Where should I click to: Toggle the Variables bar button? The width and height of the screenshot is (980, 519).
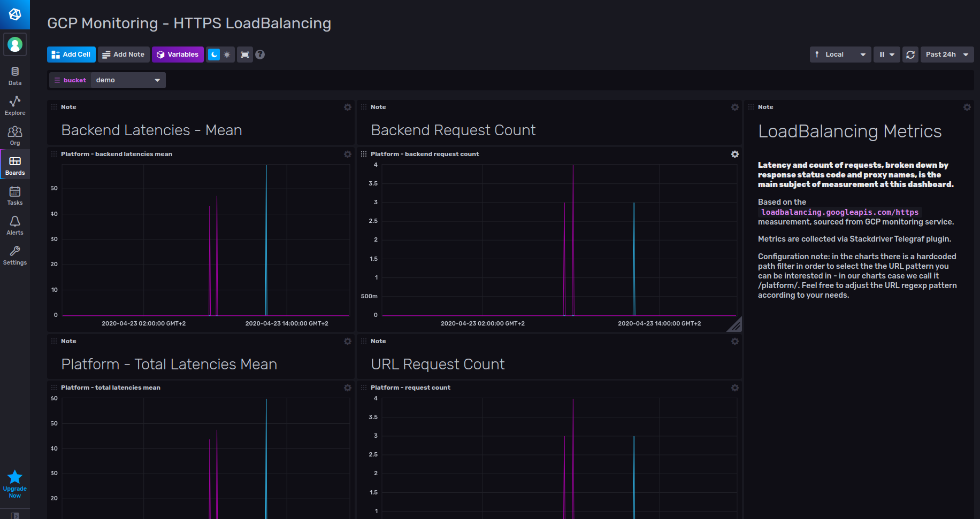(178, 55)
